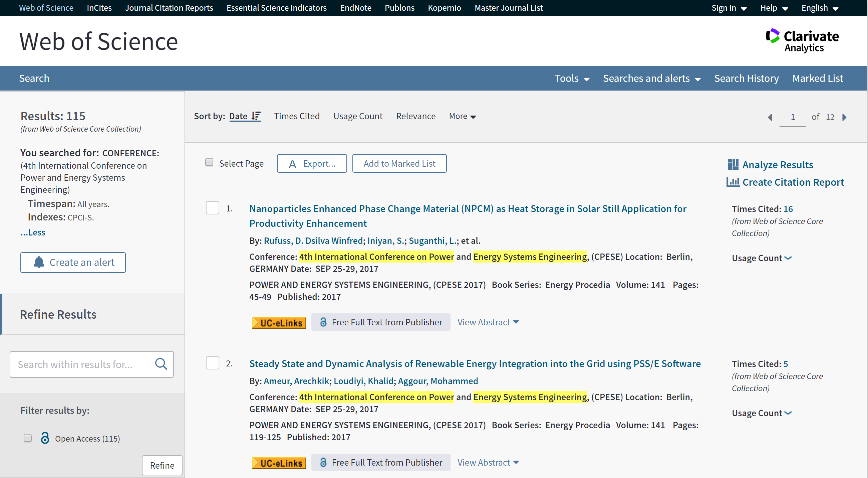Image resolution: width=868 pixels, height=478 pixels.
Task: Expand Usage Count for result 1
Action: [x=762, y=258]
